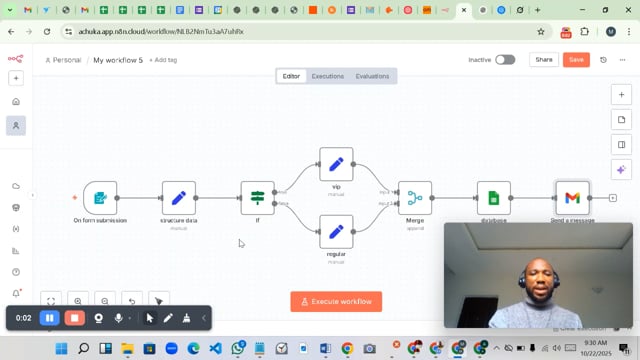The width and height of the screenshot is (640, 360).
Task: Open the cloud icon in the sidebar
Action: point(16,186)
